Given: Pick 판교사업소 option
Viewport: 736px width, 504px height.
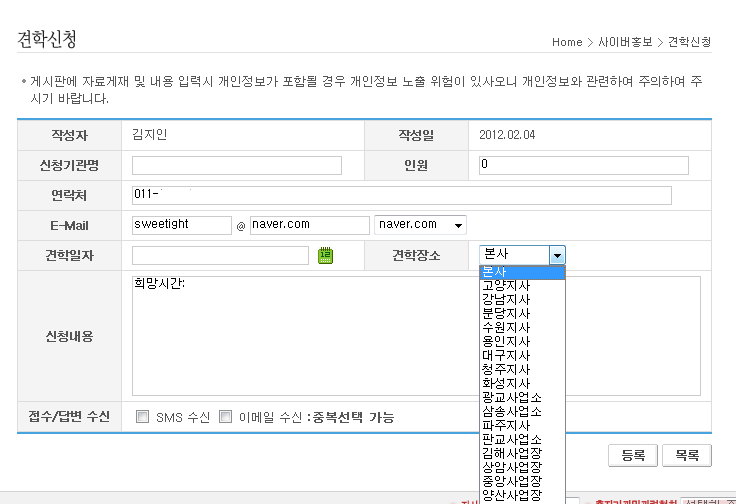Looking at the screenshot, I should coord(522,440).
